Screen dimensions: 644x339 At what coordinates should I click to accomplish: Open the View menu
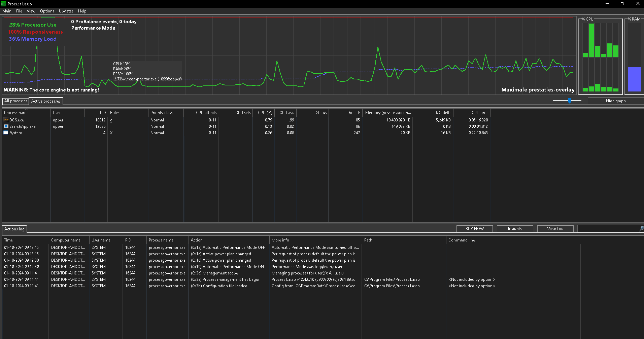pyautogui.click(x=31, y=11)
